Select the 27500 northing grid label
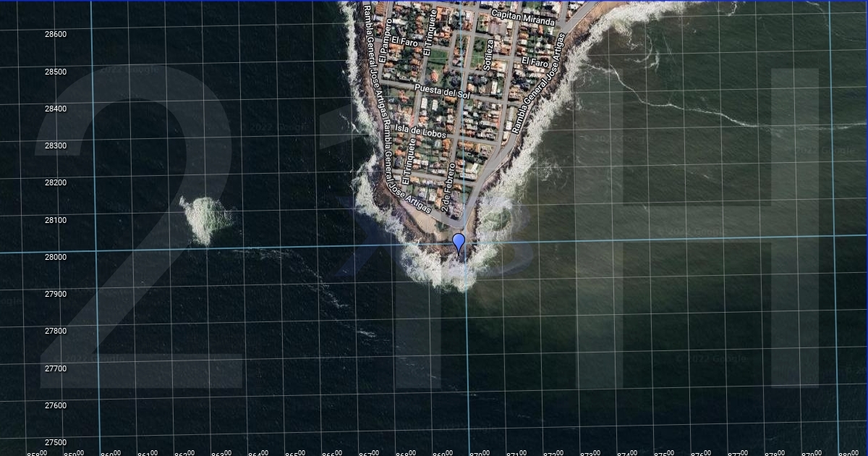This screenshot has height=456, width=868. [56, 442]
